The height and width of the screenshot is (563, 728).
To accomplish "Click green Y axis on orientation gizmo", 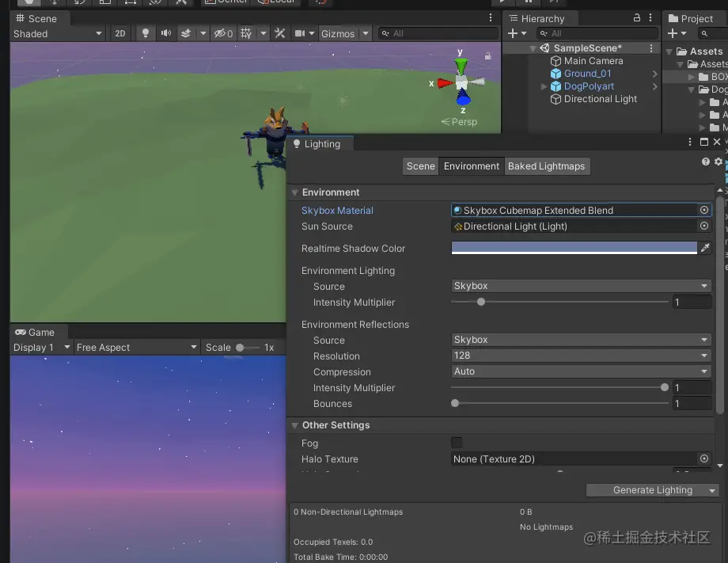I will click(x=461, y=66).
